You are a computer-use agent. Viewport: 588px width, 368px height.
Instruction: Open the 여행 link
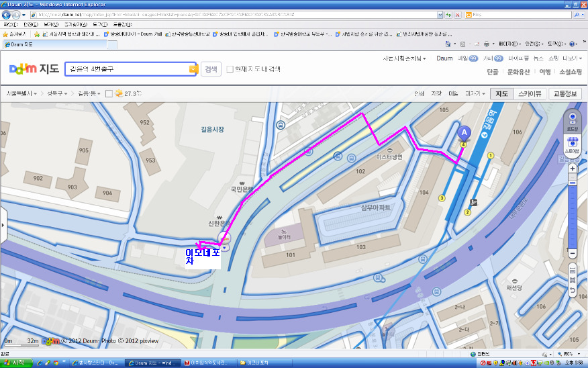tap(544, 72)
